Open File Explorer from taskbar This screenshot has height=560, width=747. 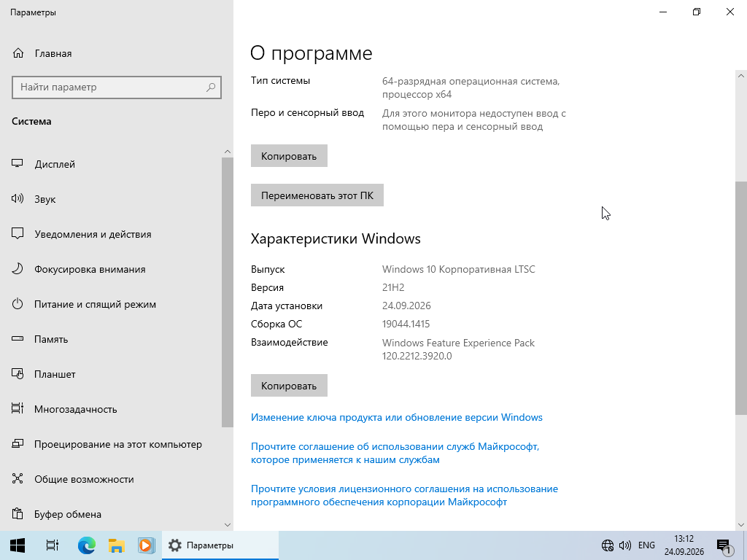pyautogui.click(x=116, y=545)
